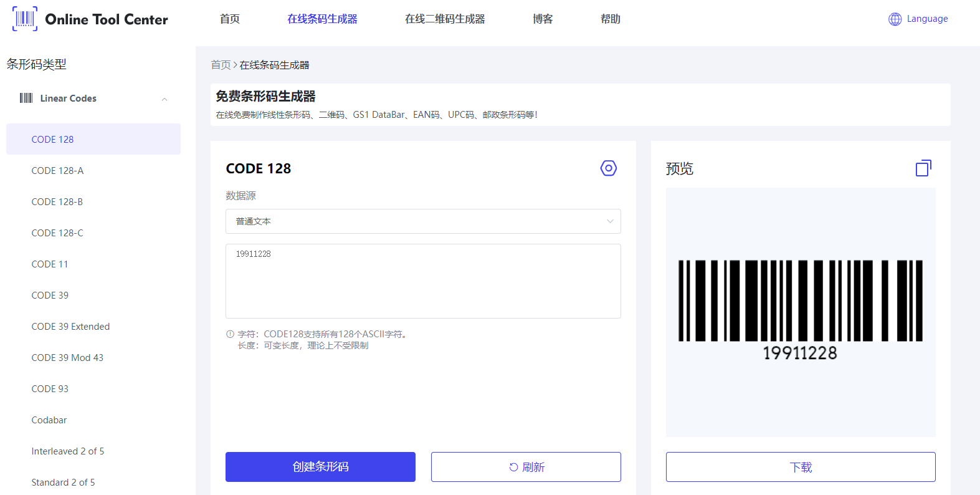Click the 数据源 label

(240, 195)
